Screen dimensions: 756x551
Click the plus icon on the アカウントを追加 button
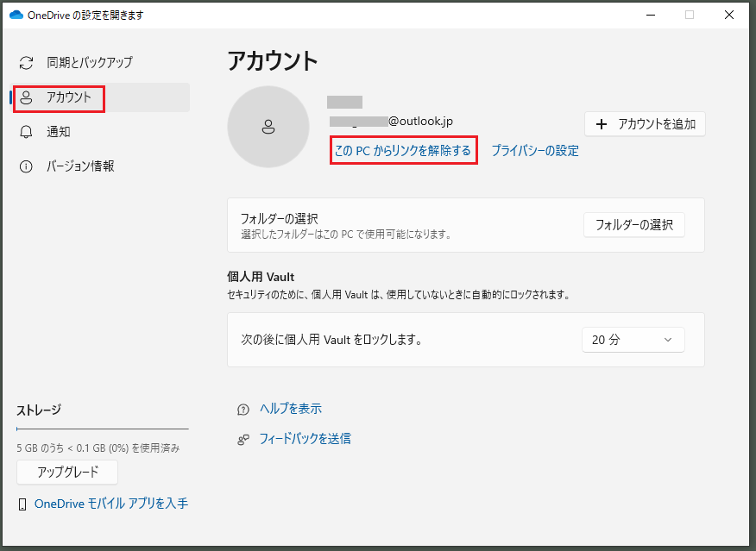coord(602,124)
